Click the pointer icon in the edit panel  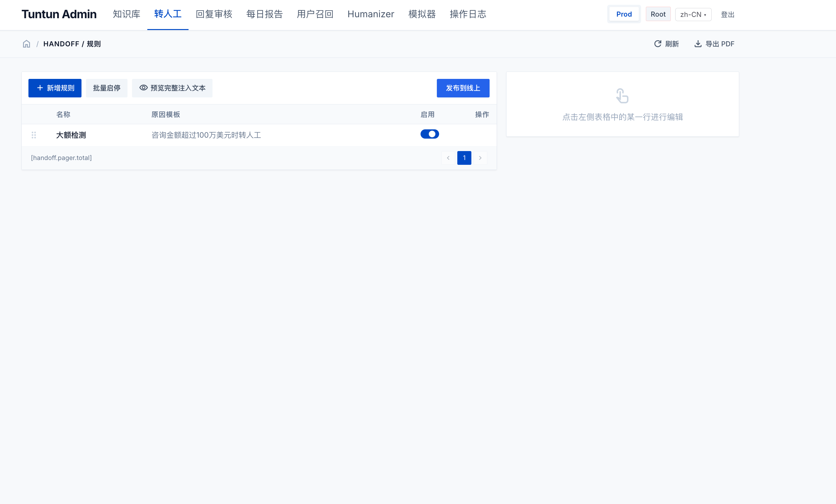622,95
